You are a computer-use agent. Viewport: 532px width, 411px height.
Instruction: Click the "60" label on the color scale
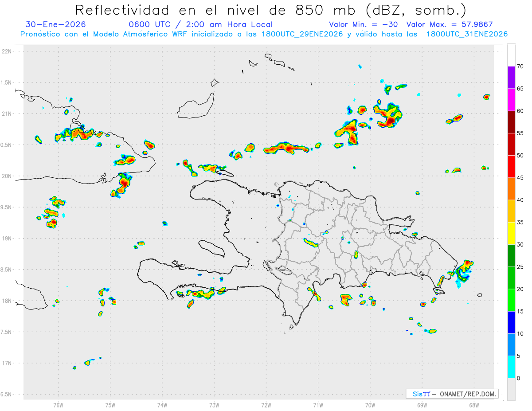pyautogui.click(x=520, y=111)
